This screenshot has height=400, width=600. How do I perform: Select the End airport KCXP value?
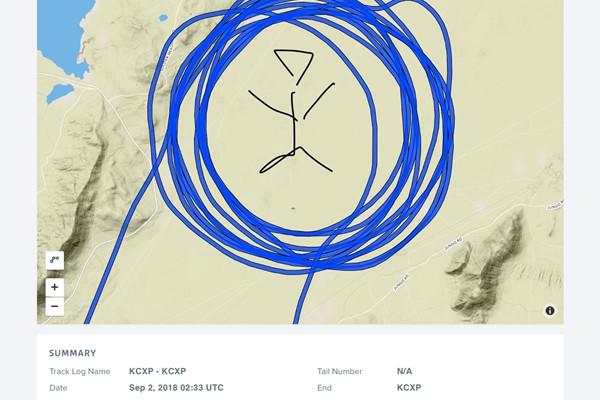coord(409,388)
